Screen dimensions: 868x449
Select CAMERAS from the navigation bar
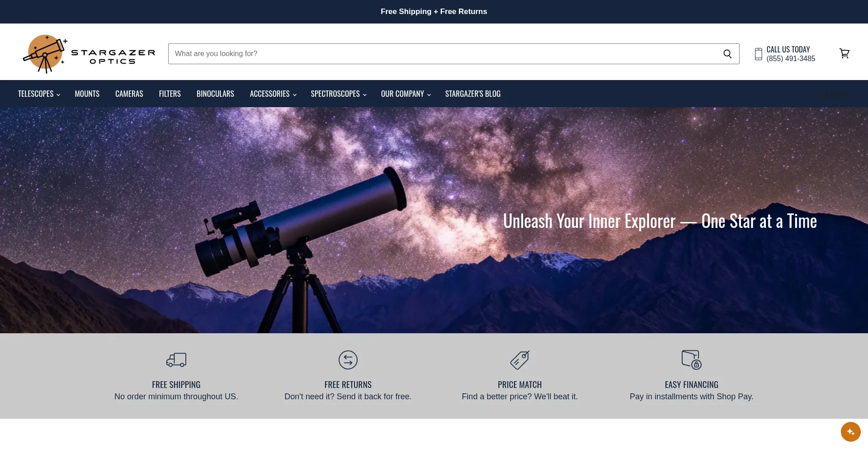129,94
